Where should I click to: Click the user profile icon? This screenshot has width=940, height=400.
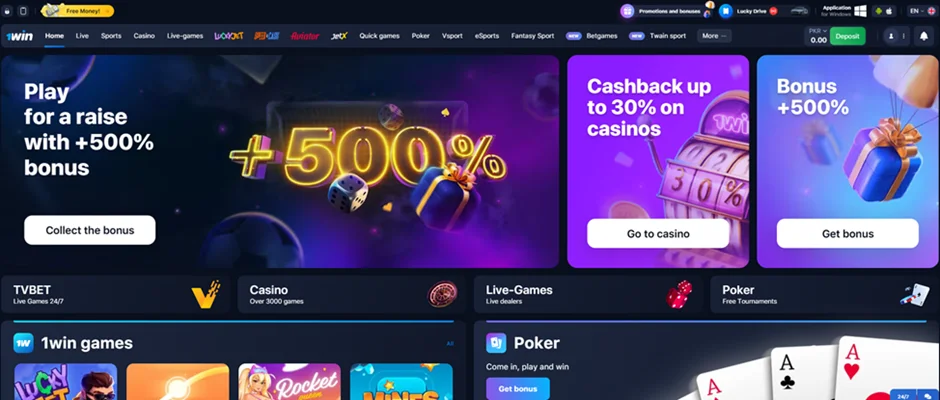[x=891, y=36]
